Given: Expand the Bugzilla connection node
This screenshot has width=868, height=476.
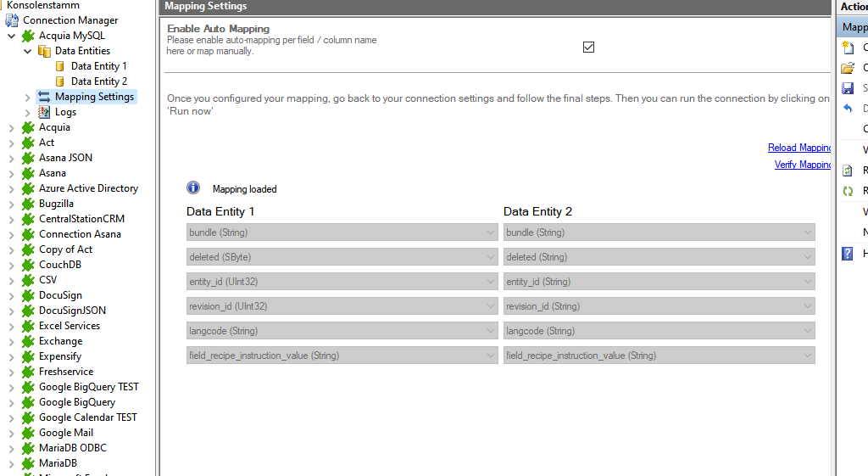Looking at the screenshot, I should 11,204.
